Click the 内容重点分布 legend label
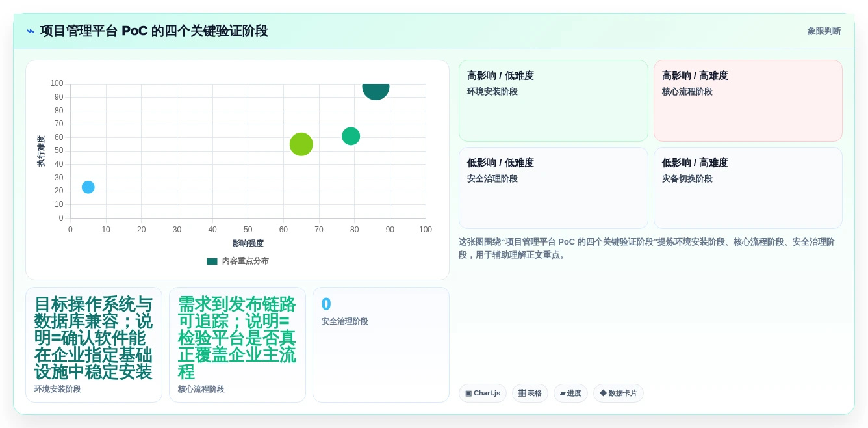Viewport: 868px width, 428px height. [x=245, y=261]
